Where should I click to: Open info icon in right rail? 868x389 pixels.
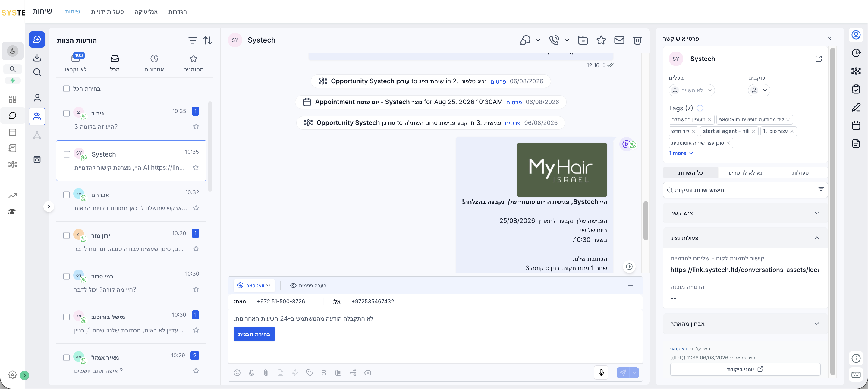[x=856, y=358]
